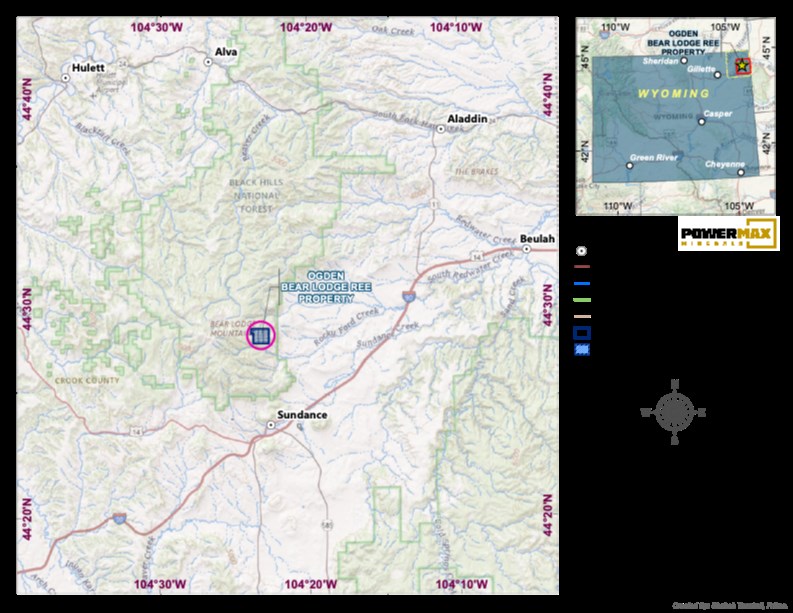Click the Interstate 90 shield near Beulah
Screen dimensions: 793x613
410,295
